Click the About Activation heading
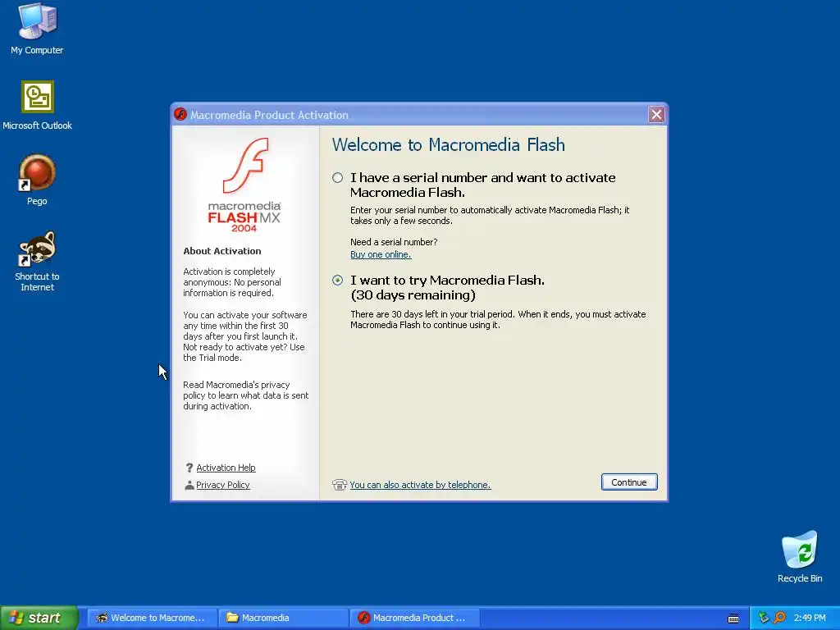Image resolution: width=840 pixels, height=630 pixels. coord(222,251)
